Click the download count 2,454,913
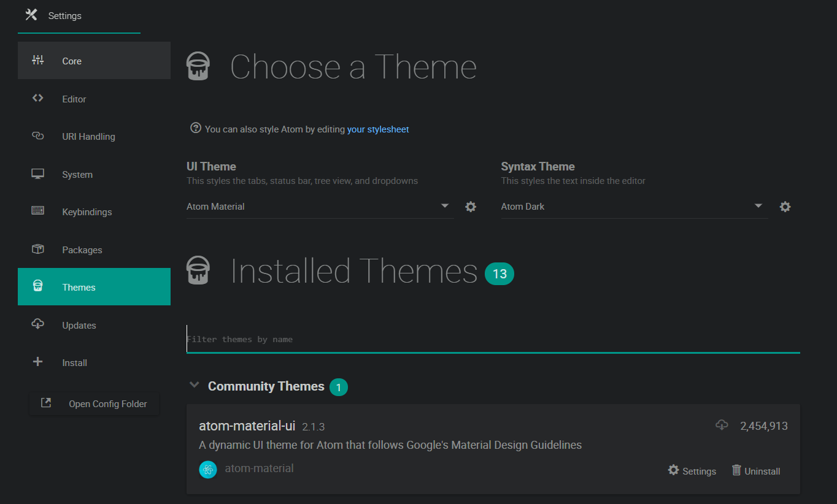This screenshot has height=504, width=837. (764, 426)
